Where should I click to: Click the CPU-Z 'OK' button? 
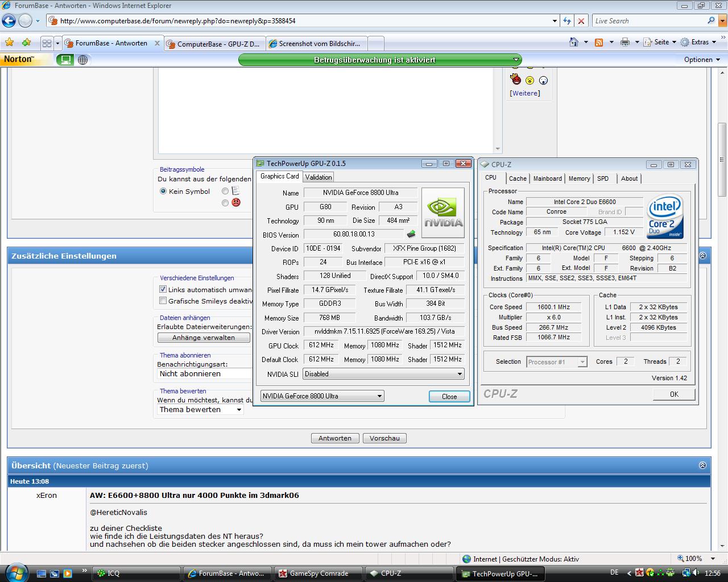(x=674, y=394)
